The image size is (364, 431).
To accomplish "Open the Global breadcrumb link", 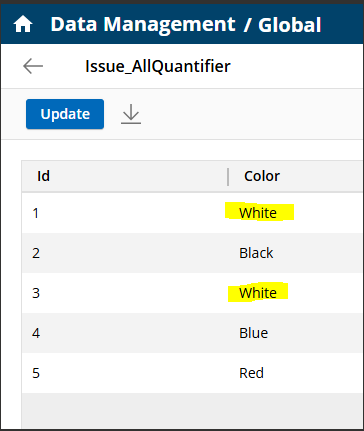I will (x=290, y=25).
